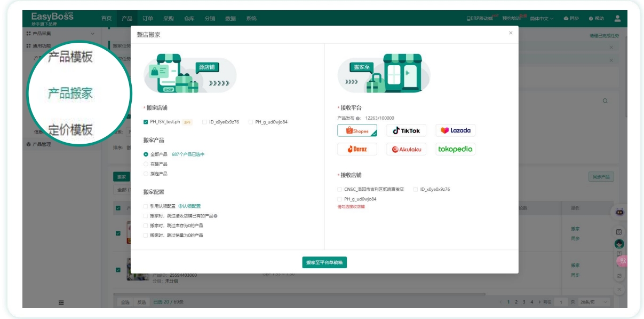Click the 同步产品 button
644x319 pixels.
[601, 177]
